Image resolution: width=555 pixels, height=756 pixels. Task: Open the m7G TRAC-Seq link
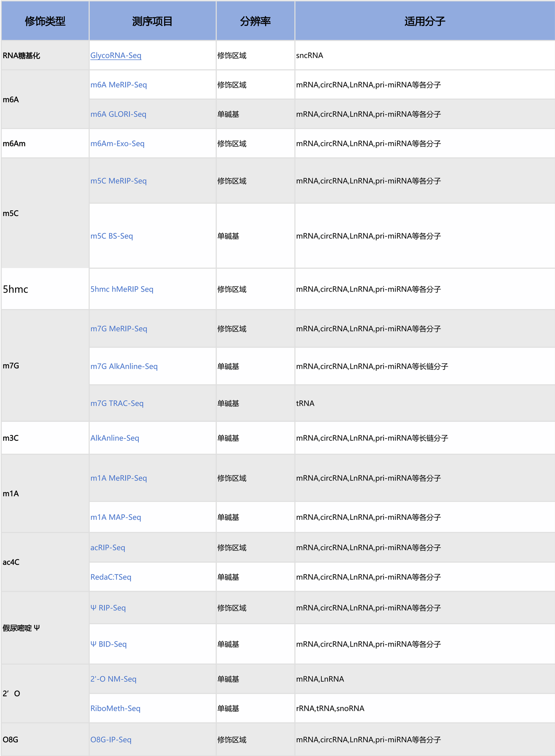(117, 403)
